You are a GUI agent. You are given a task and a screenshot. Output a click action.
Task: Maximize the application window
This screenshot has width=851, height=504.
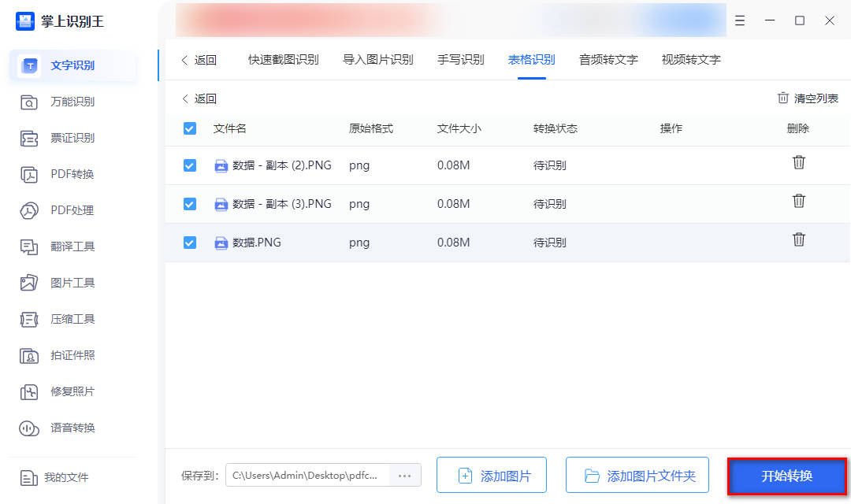(800, 20)
